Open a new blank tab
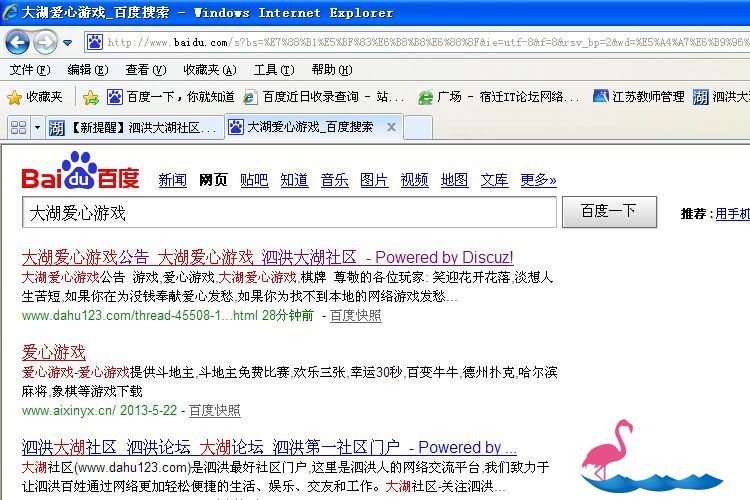The width and height of the screenshot is (750, 500). click(x=419, y=128)
